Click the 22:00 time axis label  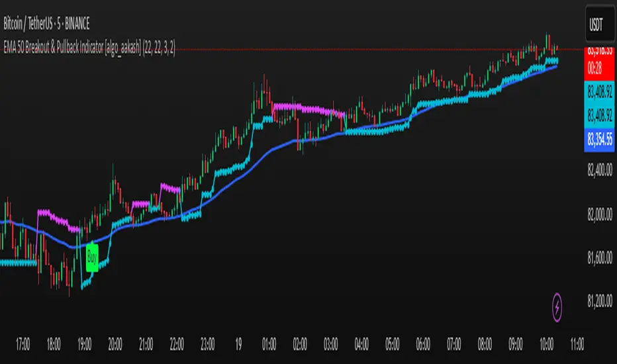(x=177, y=344)
